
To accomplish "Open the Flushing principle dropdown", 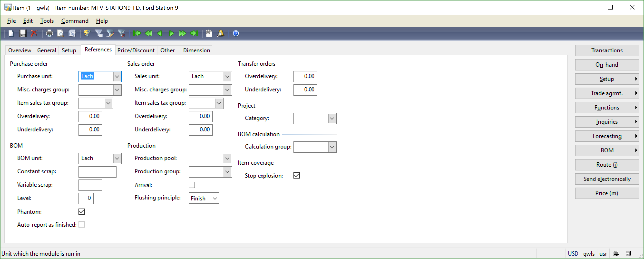I will (215, 198).
